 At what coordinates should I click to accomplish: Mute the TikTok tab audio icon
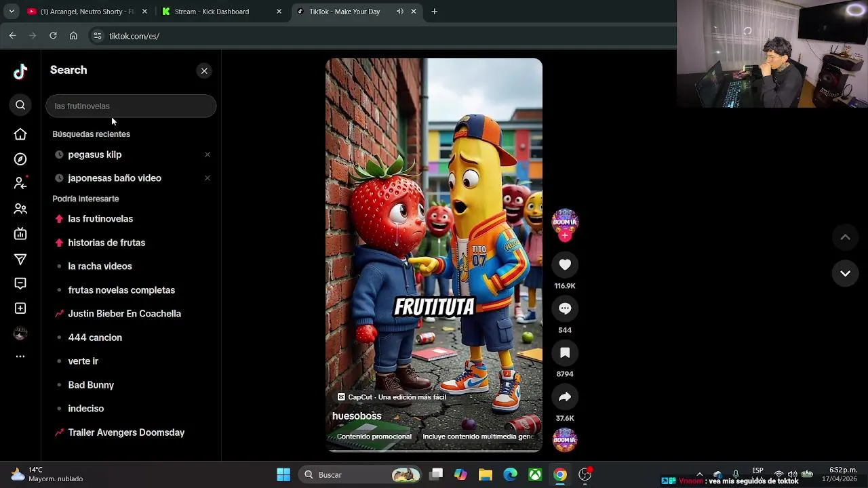[x=399, y=12]
